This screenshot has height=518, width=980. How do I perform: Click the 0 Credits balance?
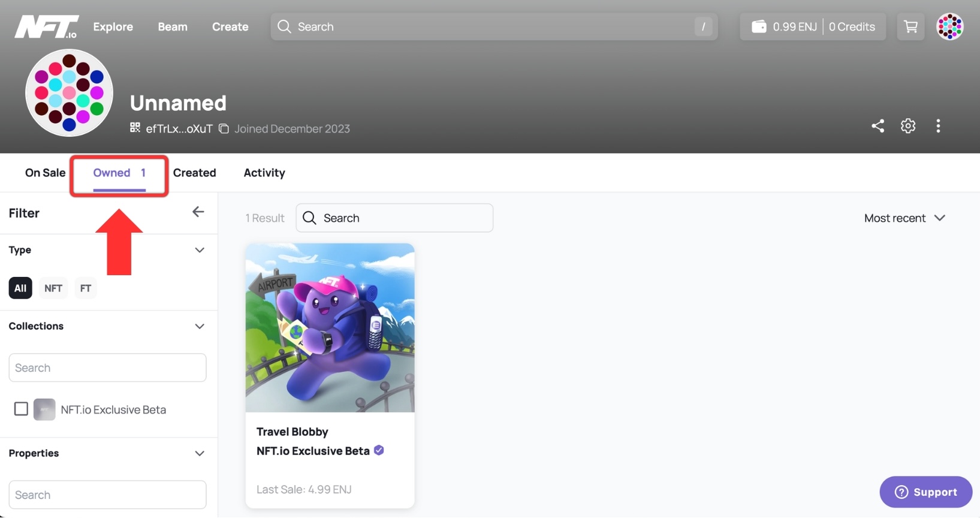click(x=852, y=26)
